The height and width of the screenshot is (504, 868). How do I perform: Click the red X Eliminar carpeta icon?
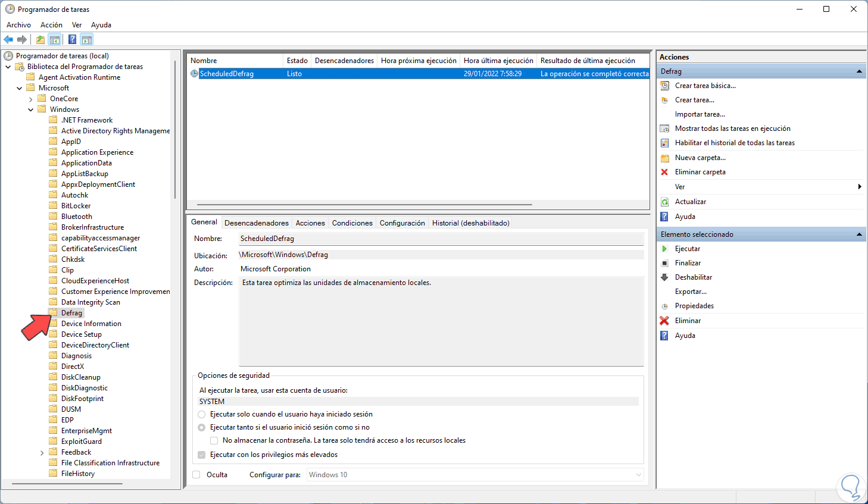click(664, 172)
